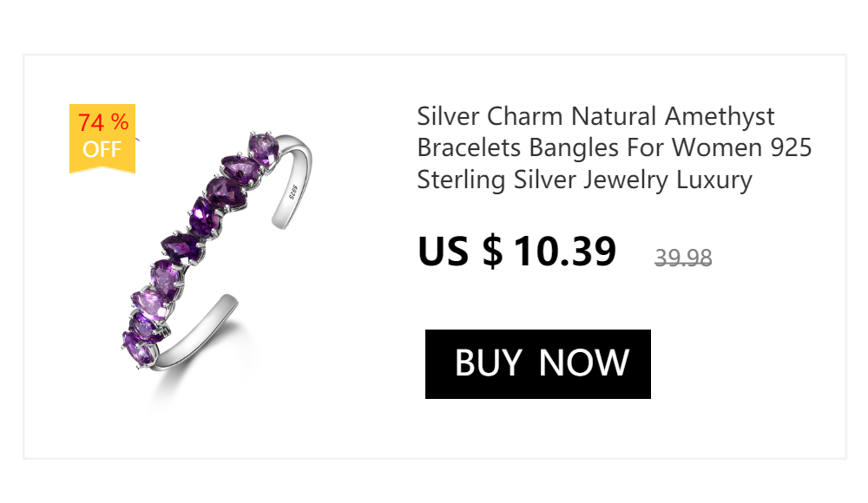Click the US $ 10.39 sale price
868x503 pixels.
(516, 251)
